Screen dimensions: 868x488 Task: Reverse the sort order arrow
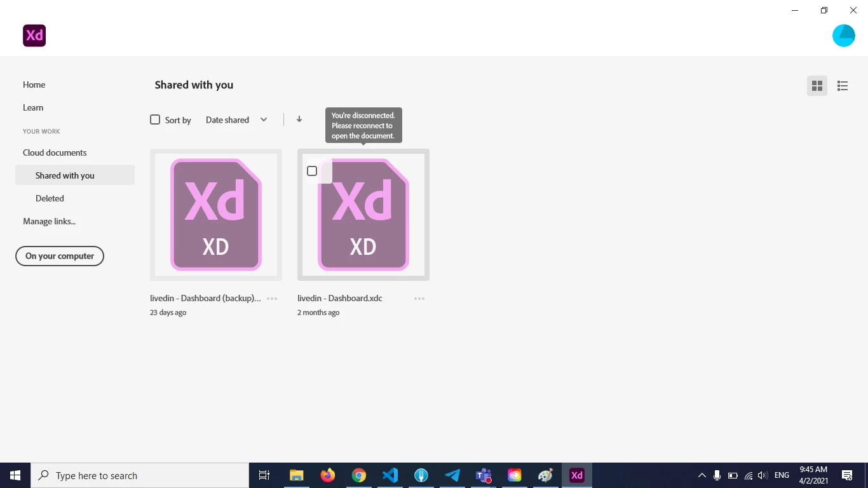click(299, 119)
